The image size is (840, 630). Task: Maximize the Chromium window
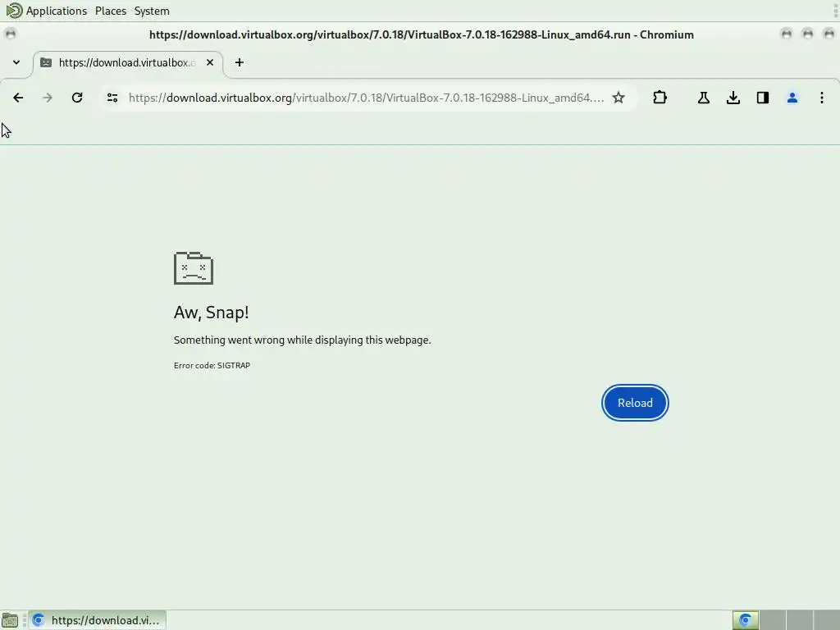point(807,34)
